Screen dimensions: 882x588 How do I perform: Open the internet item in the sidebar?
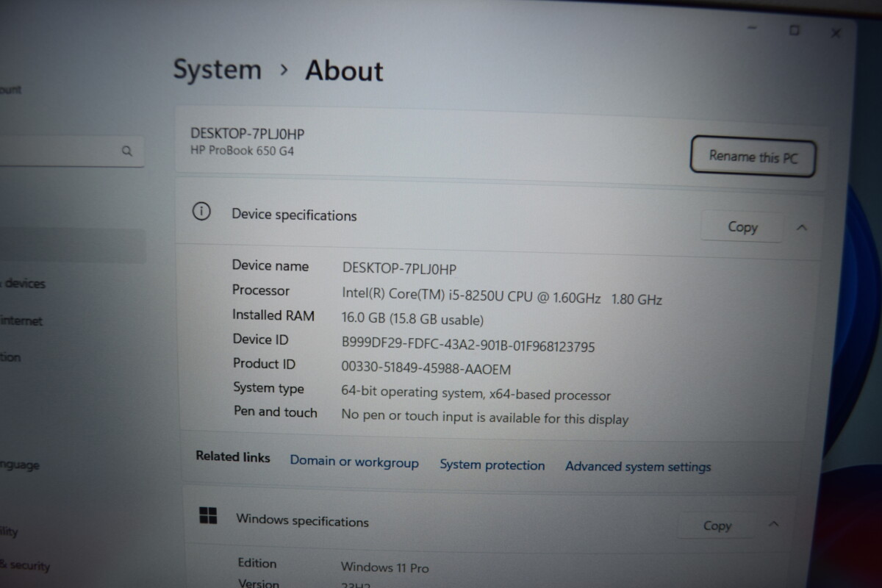pyautogui.click(x=22, y=320)
